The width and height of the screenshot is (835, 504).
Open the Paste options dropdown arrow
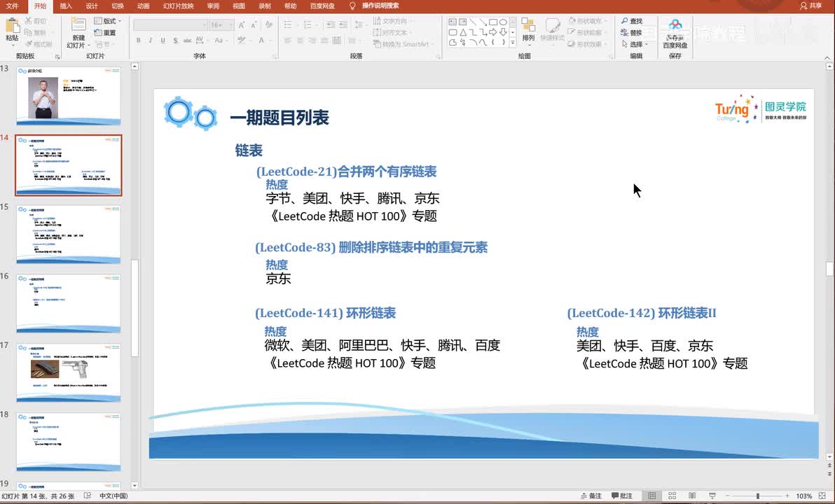click(12, 45)
